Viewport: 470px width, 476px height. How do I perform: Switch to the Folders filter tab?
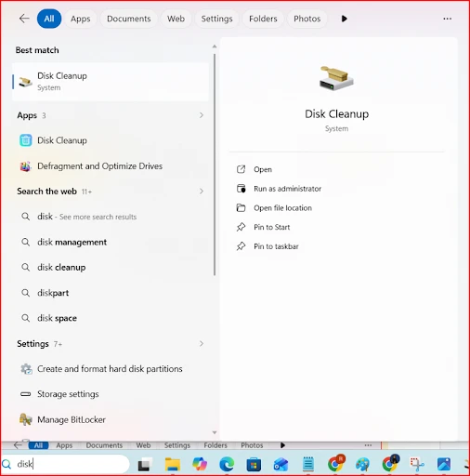[x=263, y=19]
